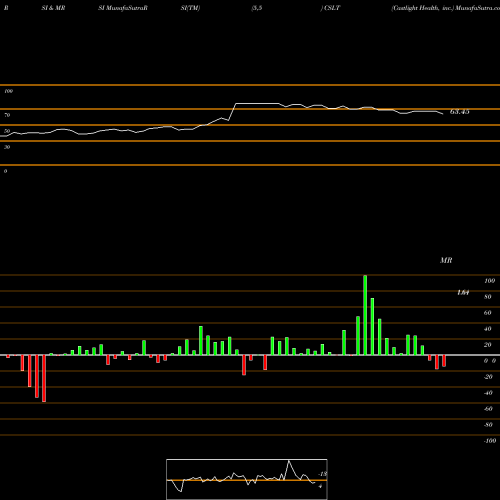Click the mini overview chart at bottom
The image size is (500, 500).
click(x=247, y=479)
